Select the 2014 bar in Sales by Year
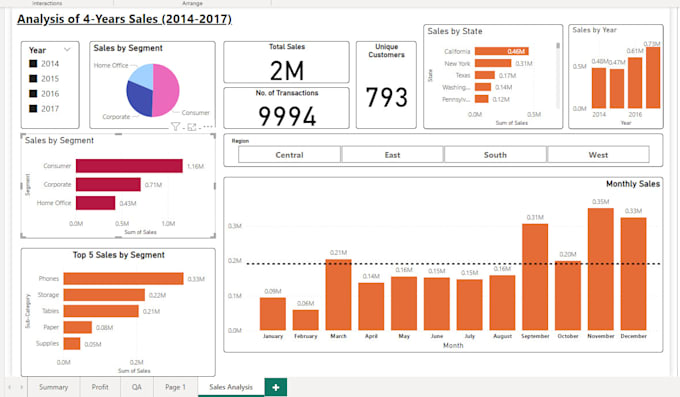 [x=599, y=88]
